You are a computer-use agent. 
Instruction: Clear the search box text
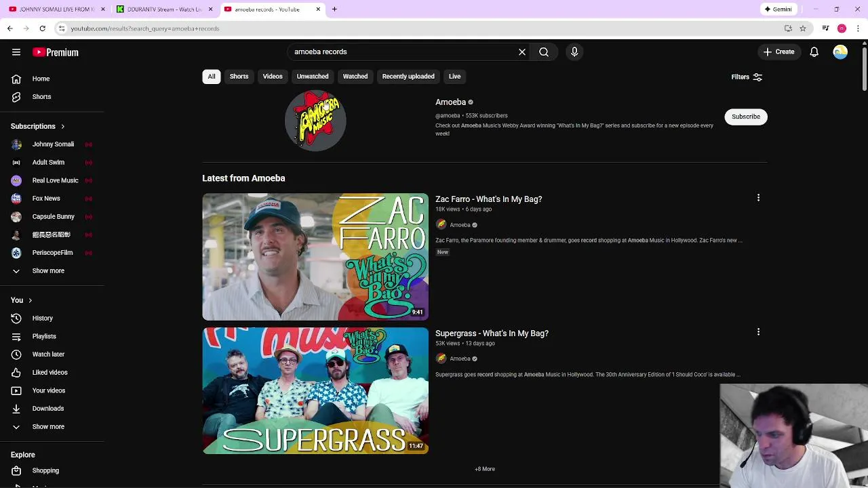click(x=522, y=52)
